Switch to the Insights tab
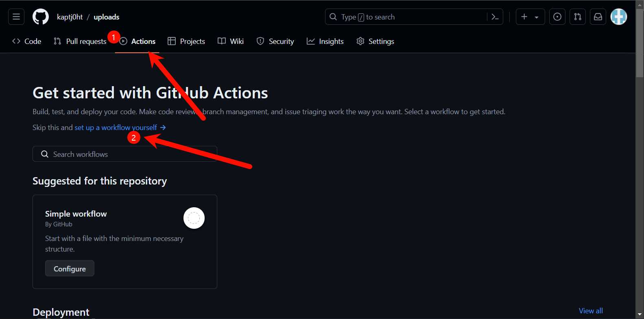This screenshot has width=644, height=319. (325, 41)
